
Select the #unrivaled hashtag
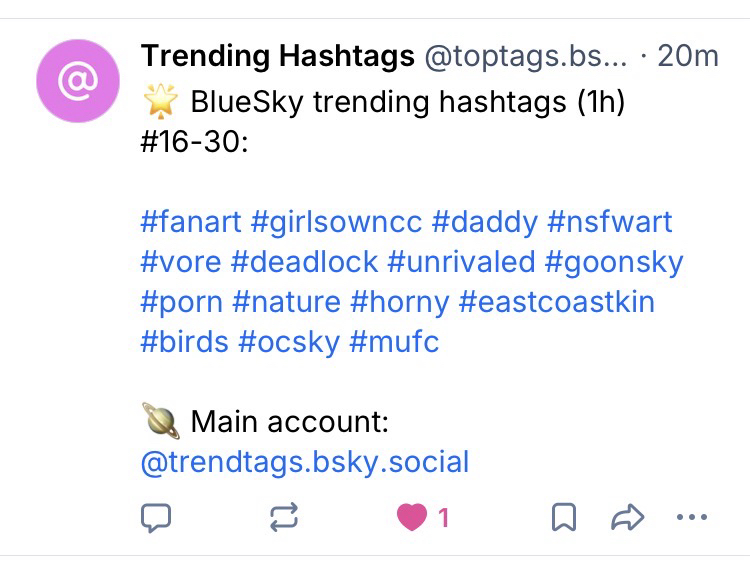pos(461,262)
